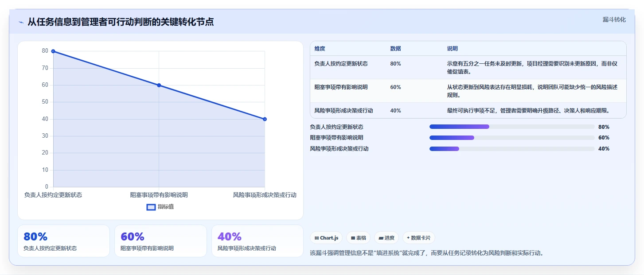Click the y-axis tick label 30

[45, 136]
